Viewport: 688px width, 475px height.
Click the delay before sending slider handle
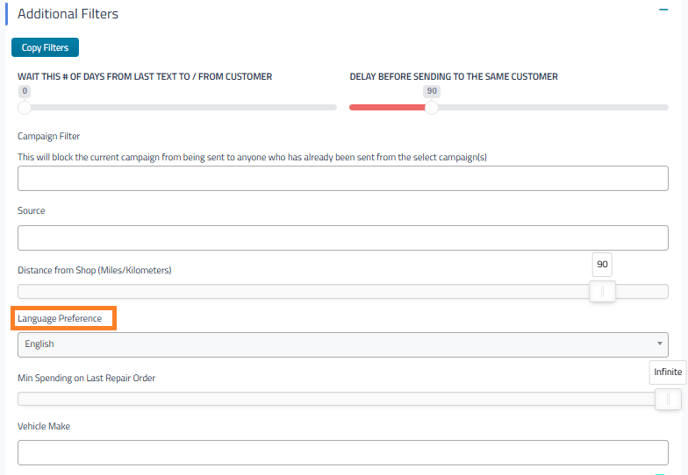pos(431,107)
